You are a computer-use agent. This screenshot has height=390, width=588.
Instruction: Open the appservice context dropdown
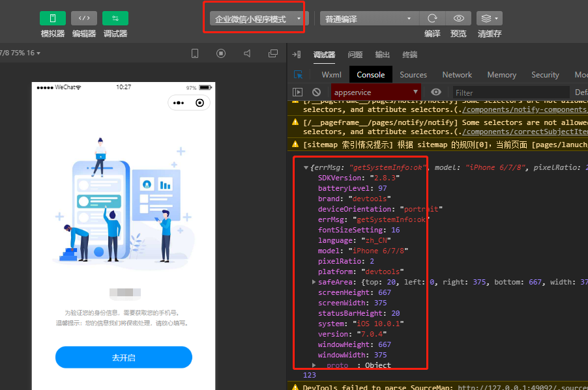pyautogui.click(x=375, y=92)
